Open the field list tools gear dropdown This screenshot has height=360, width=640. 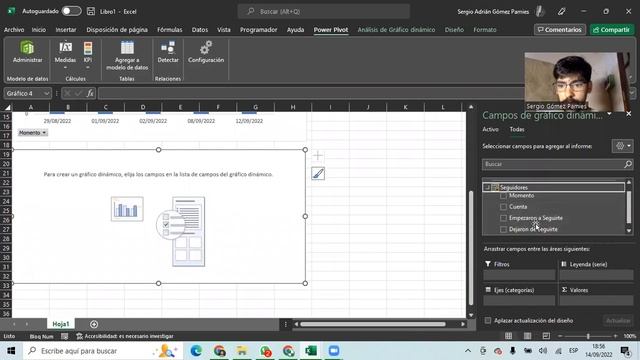click(x=622, y=146)
